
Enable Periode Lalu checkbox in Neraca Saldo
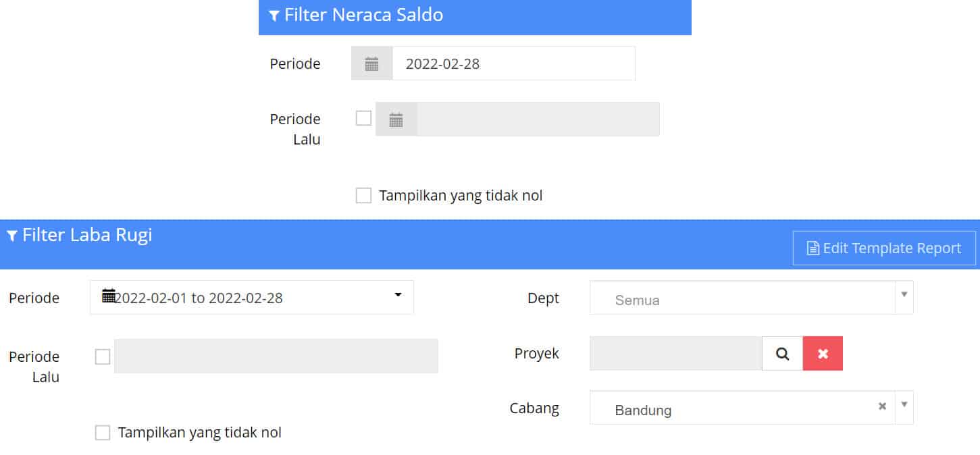363,118
